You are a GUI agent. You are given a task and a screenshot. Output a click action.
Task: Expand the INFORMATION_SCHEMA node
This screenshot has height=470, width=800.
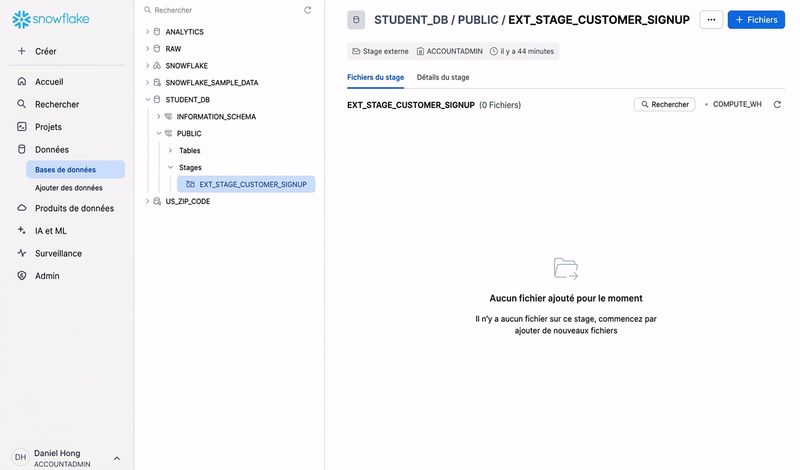(159, 116)
